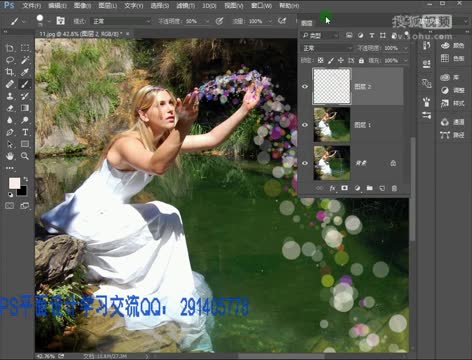Screen dimensions: 472x360
Task: Select the Gradient tool
Action: [x=25, y=108]
